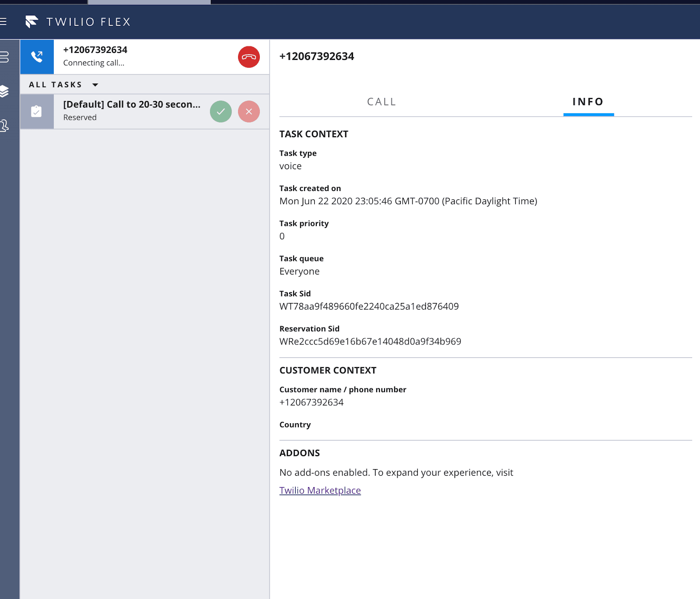Reject the reserved task with the red X

pos(248,111)
